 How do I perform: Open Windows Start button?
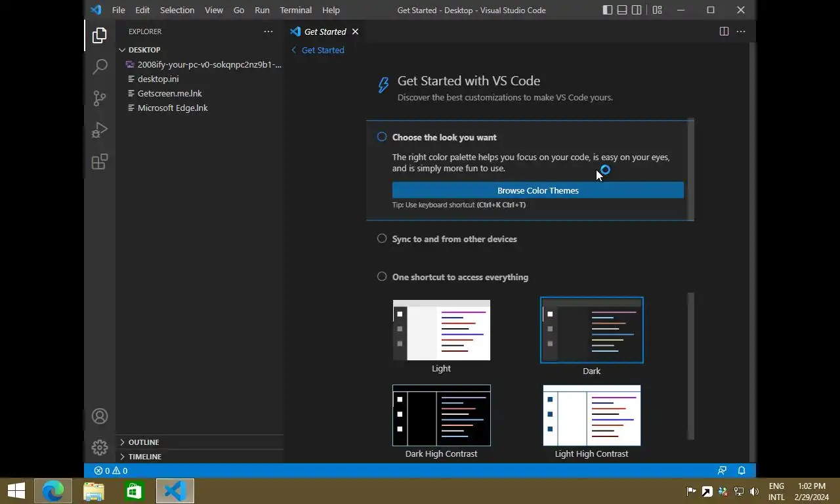point(16,491)
